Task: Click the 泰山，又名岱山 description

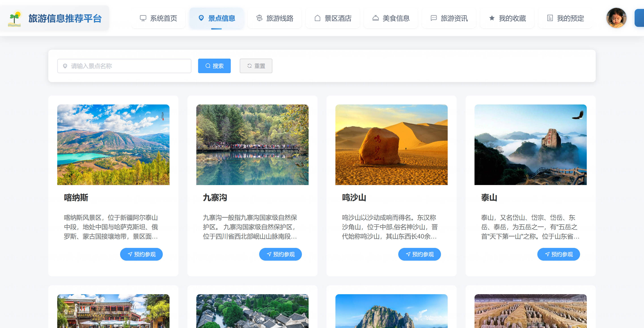Action: tap(530, 227)
